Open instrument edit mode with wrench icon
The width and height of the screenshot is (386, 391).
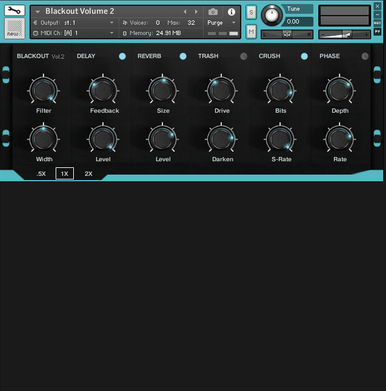coord(14,10)
